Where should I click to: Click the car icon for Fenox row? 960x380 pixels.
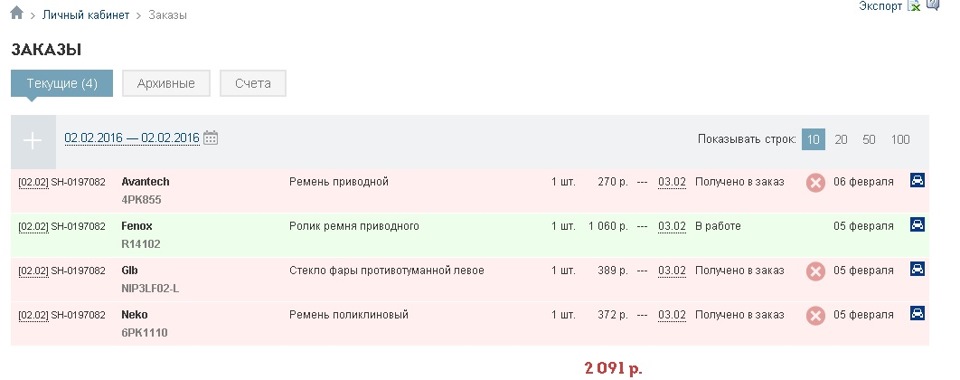(x=917, y=225)
